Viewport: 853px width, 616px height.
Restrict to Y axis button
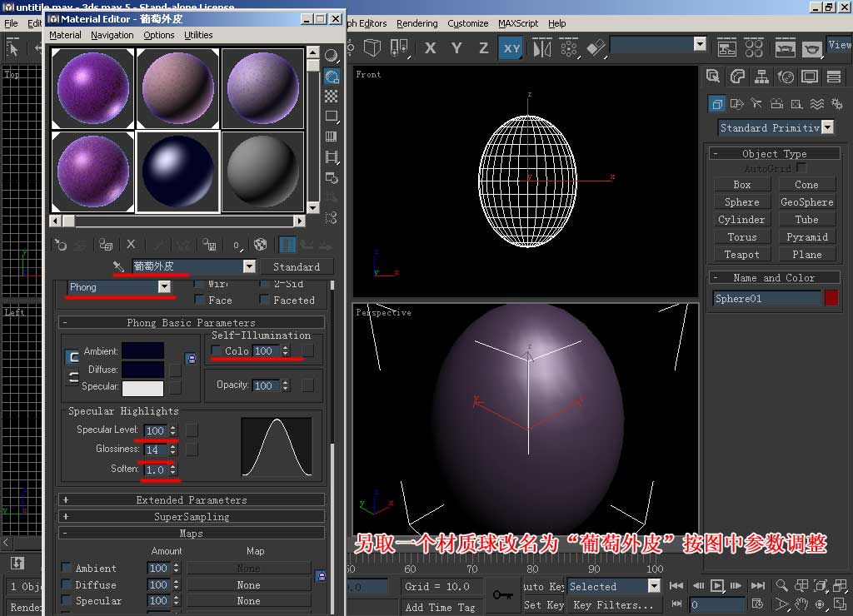coord(456,47)
